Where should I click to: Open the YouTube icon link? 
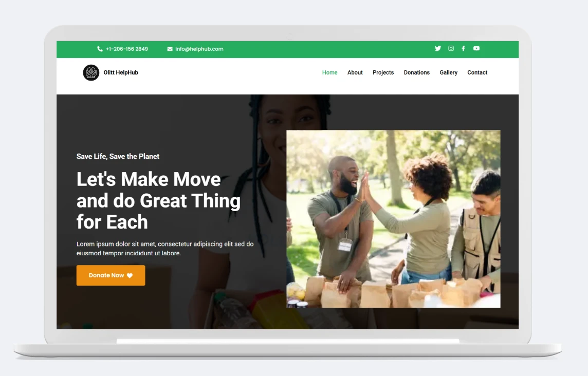(476, 48)
